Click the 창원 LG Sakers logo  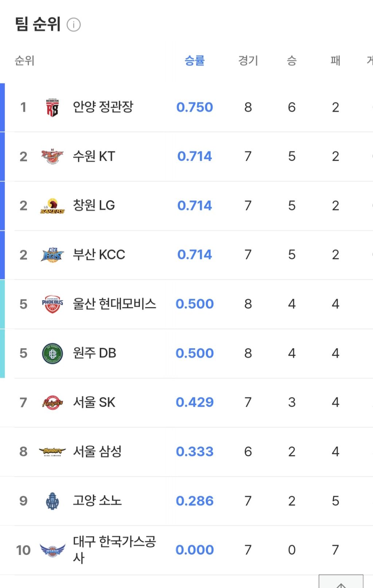52,206
